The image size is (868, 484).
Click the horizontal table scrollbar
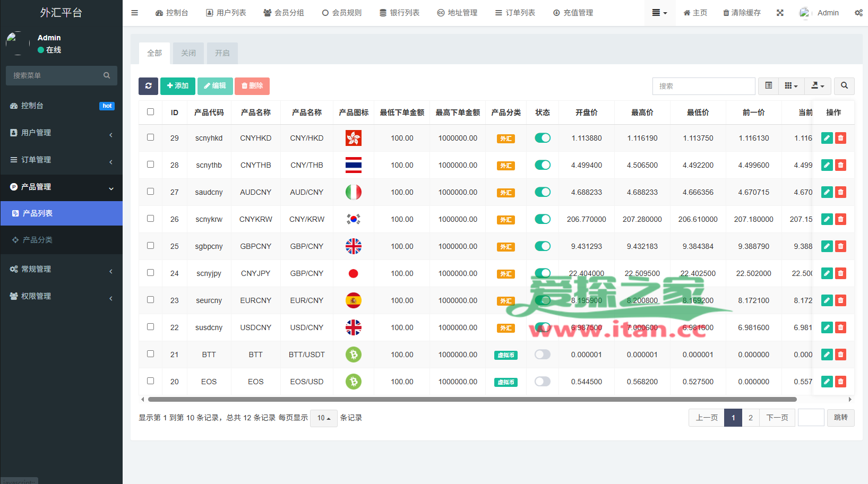coord(471,399)
